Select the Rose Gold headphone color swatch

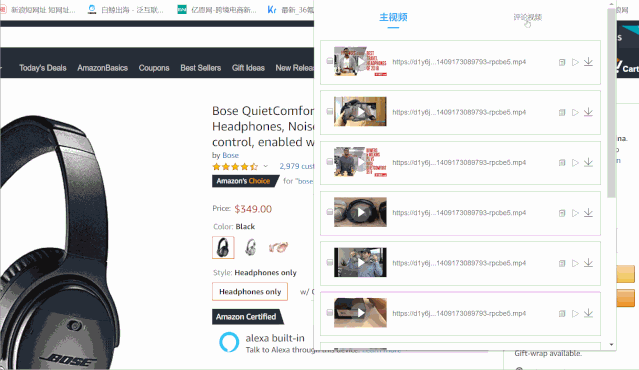pos(278,247)
